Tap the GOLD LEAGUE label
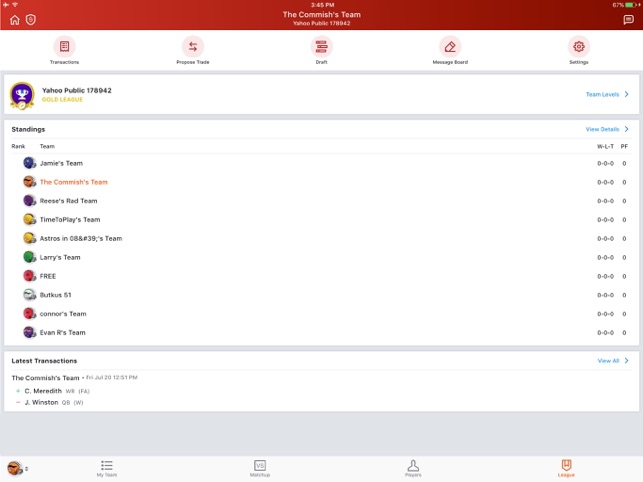This screenshot has width=643, height=482. pyautogui.click(x=62, y=100)
